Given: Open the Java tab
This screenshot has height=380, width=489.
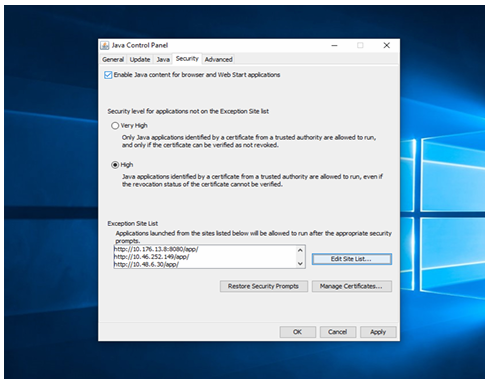Looking at the screenshot, I should tap(163, 59).
